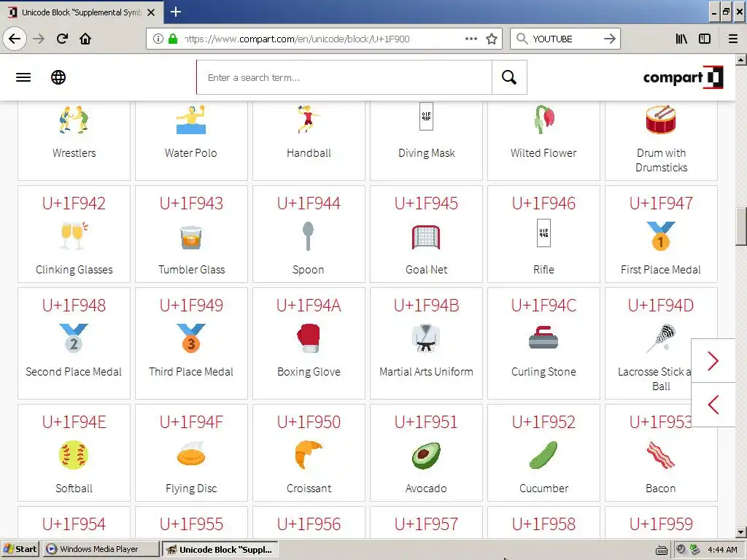This screenshot has height=560, width=747.
Task: Click the First Place Medal emoji image
Action: [x=661, y=236]
